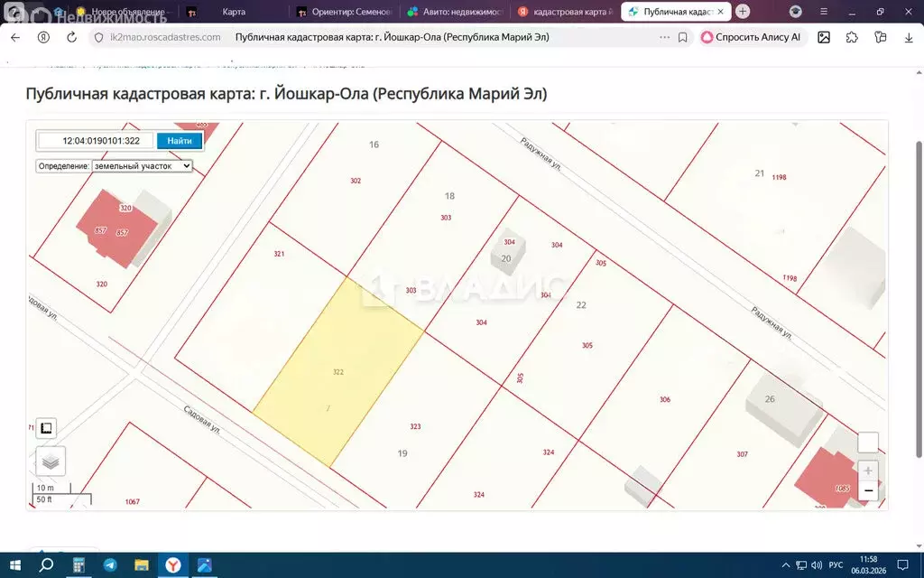This screenshot has width=924, height=578.
Task: Activate the map measurement ruler tool
Action: [x=46, y=428]
